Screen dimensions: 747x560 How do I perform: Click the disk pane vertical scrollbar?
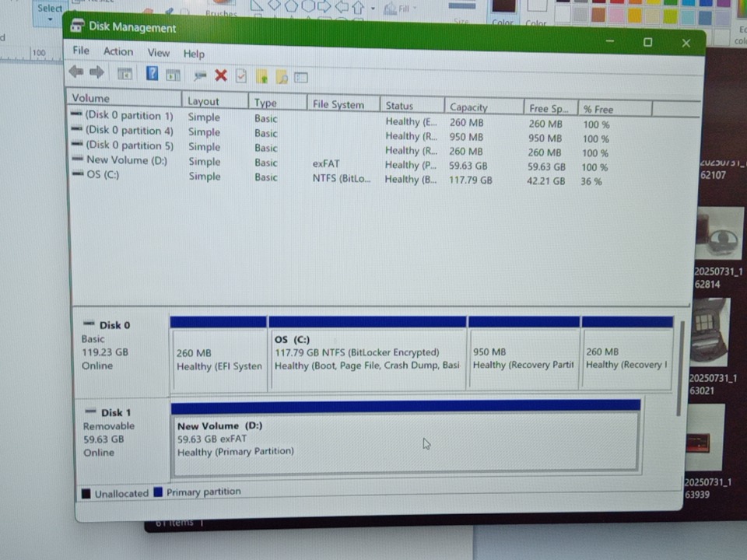click(680, 368)
